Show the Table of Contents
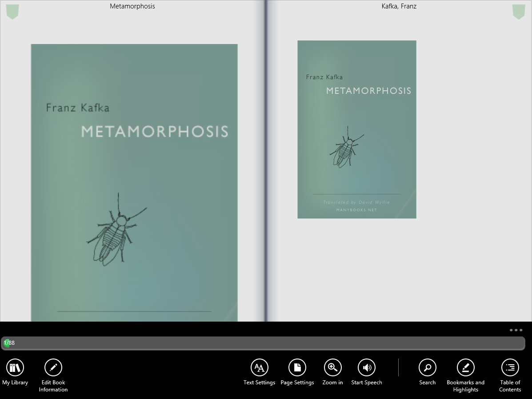 [510, 368]
